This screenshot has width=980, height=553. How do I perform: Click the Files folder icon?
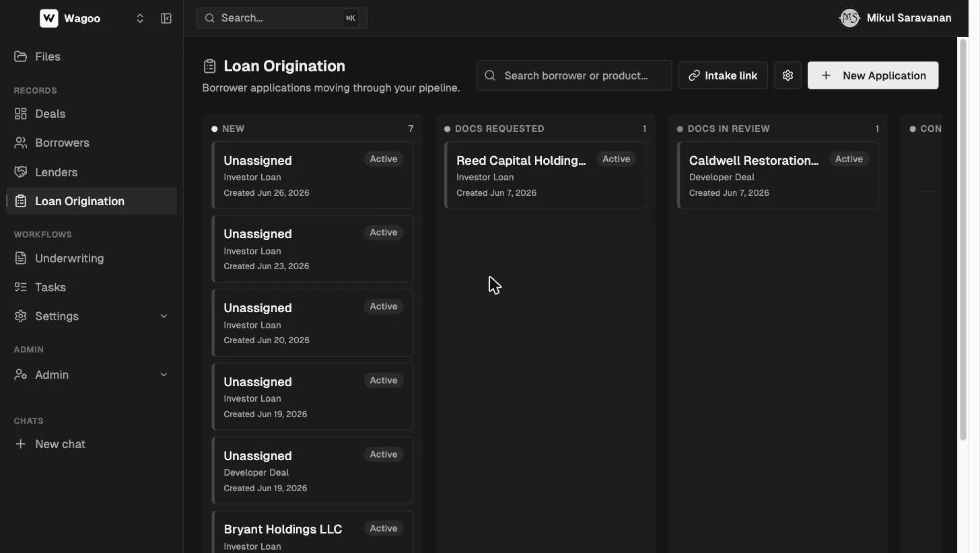21,57
